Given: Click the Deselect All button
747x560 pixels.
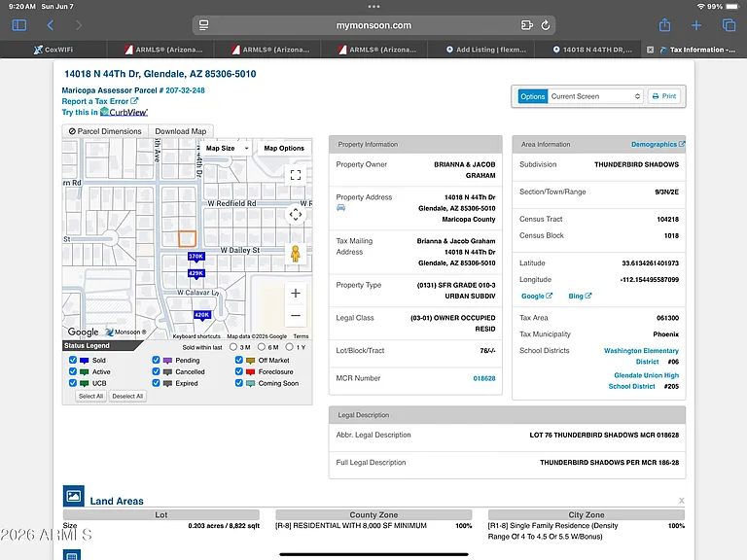Looking at the screenshot, I should (127, 397).
